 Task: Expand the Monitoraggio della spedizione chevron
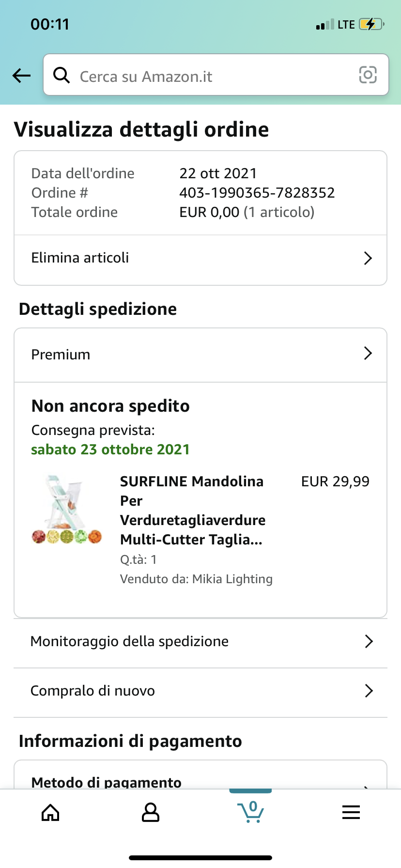coord(369,641)
